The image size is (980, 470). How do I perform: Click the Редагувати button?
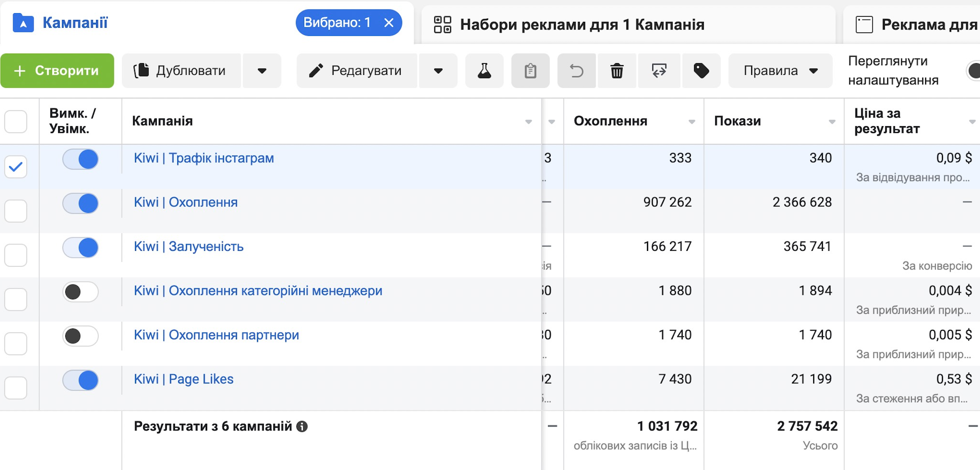click(357, 71)
